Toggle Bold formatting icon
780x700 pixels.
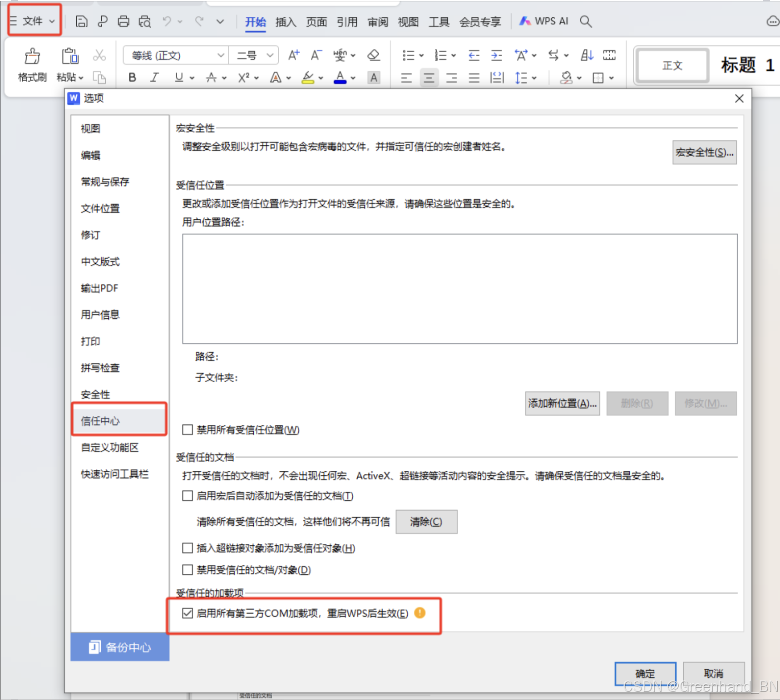(x=132, y=78)
